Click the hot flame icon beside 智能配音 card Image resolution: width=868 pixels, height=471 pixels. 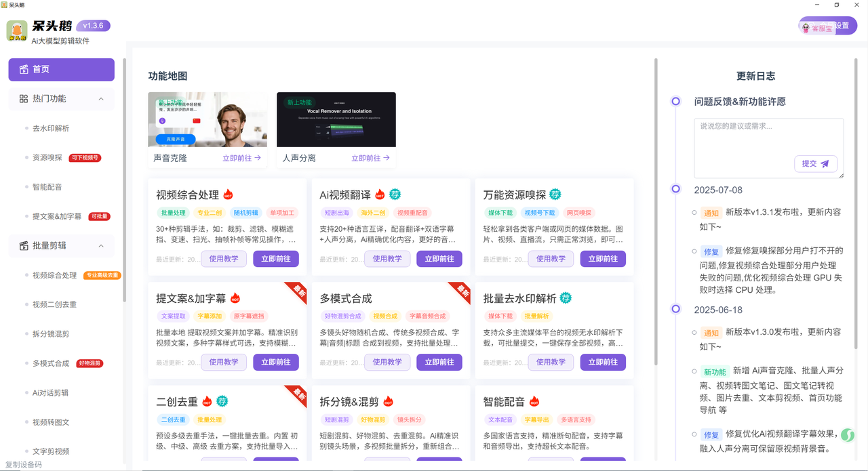pos(534,402)
